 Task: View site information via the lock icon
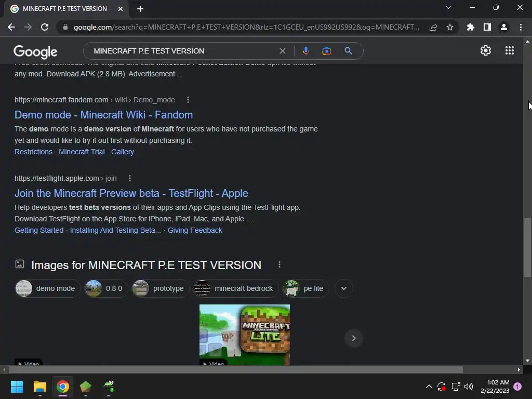(x=65, y=27)
